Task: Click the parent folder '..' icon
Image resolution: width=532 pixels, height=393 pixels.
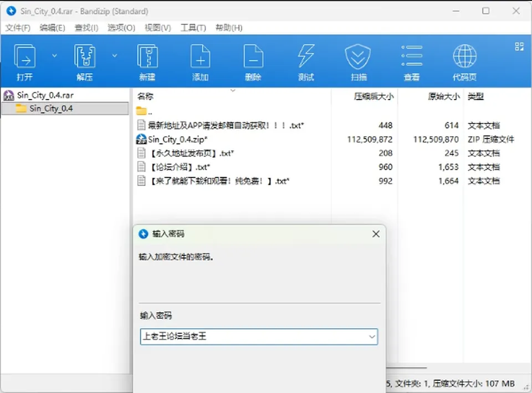Action: click(x=141, y=111)
